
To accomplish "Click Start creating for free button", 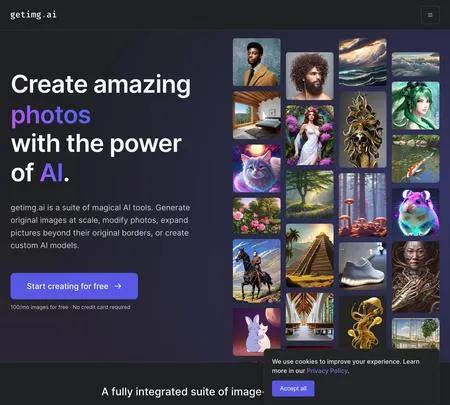I will pyautogui.click(x=74, y=286).
